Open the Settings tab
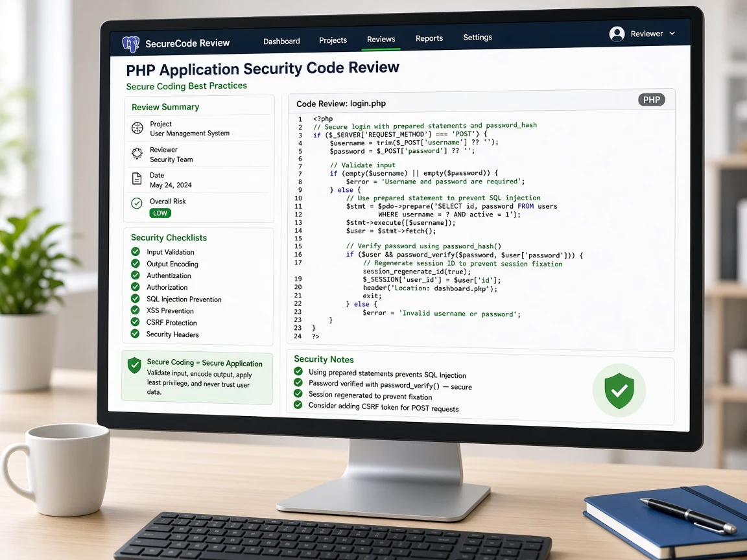The image size is (747, 560). coord(478,37)
